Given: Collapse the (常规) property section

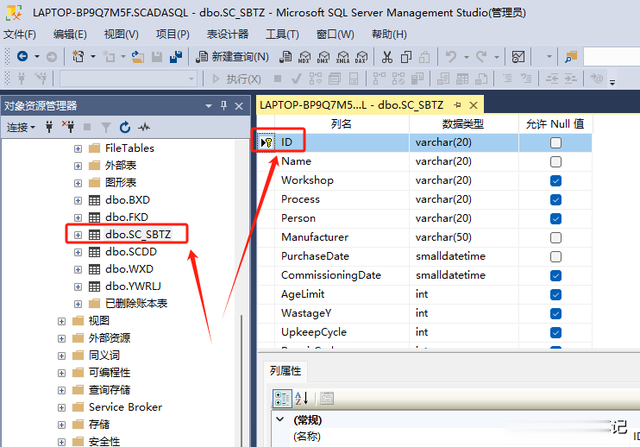Looking at the screenshot, I should pos(280,419).
